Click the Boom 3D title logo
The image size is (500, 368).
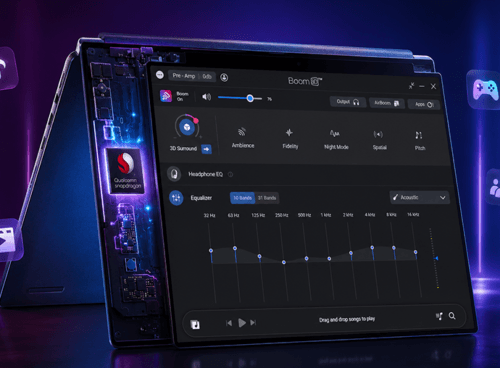tap(305, 81)
